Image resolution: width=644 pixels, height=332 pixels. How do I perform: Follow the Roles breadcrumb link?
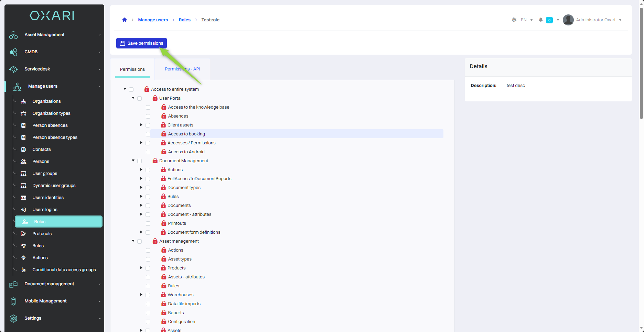pos(184,20)
